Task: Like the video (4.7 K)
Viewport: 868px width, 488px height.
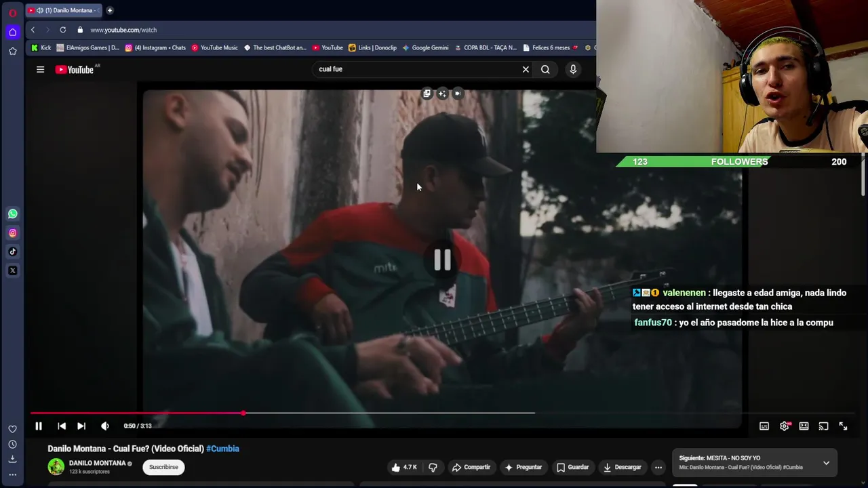Action: 404,467
